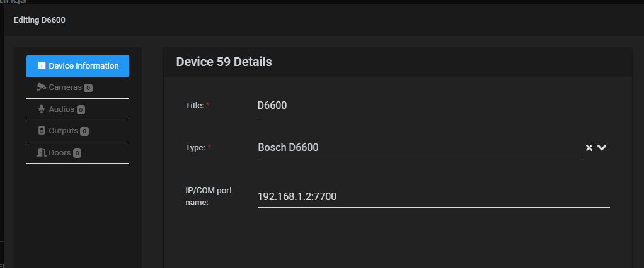Image resolution: width=644 pixels, height=268 pixels.
Task: Click the info icon on Device Information
Action: [42, 65]
